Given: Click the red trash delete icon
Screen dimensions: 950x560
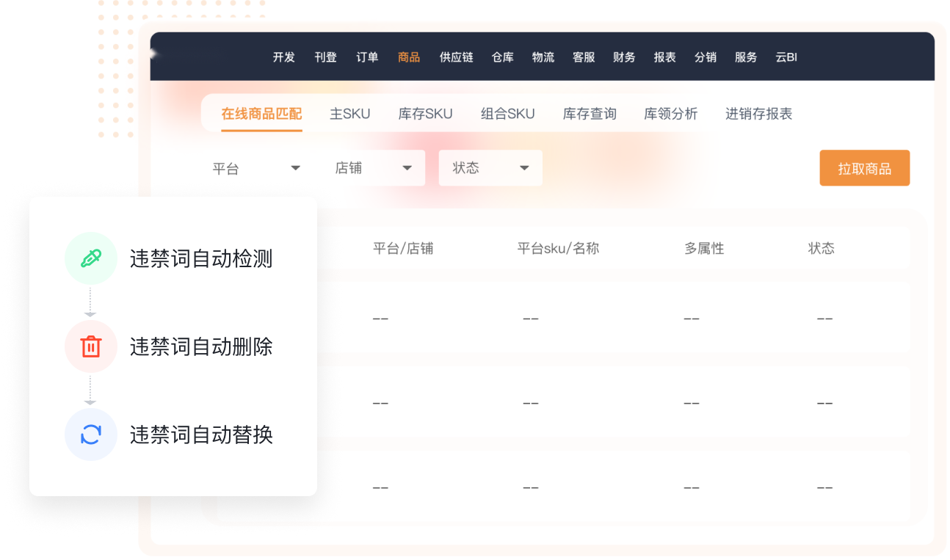Looking at the screenshot, I should click(x=90, y=346).
